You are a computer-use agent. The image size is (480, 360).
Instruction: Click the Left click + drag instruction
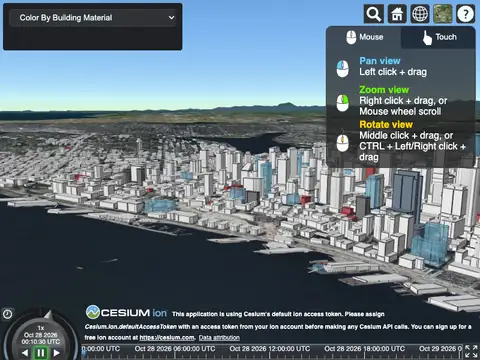coord(393,72)
